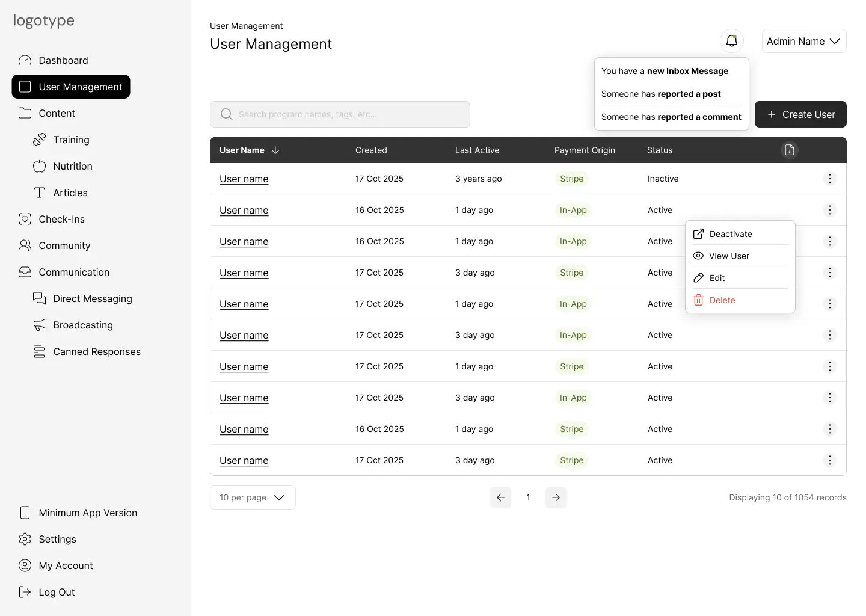Click the My Account avatar icon
The width and height of the screenshot is (866, 616).
pyautogui.click(x=25, y=565)
